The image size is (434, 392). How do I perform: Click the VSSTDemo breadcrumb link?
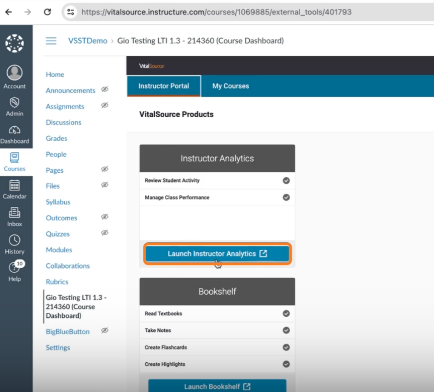tap(88, 41)
